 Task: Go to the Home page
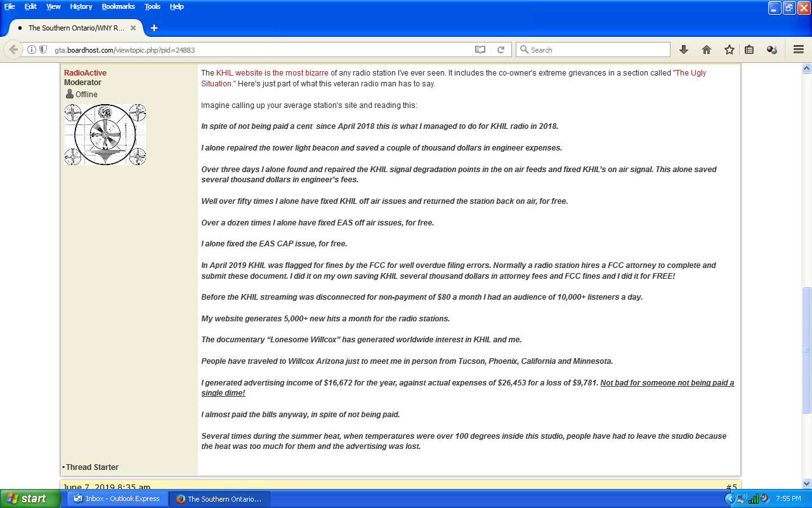pyautogui.click(x=707, y=50)
